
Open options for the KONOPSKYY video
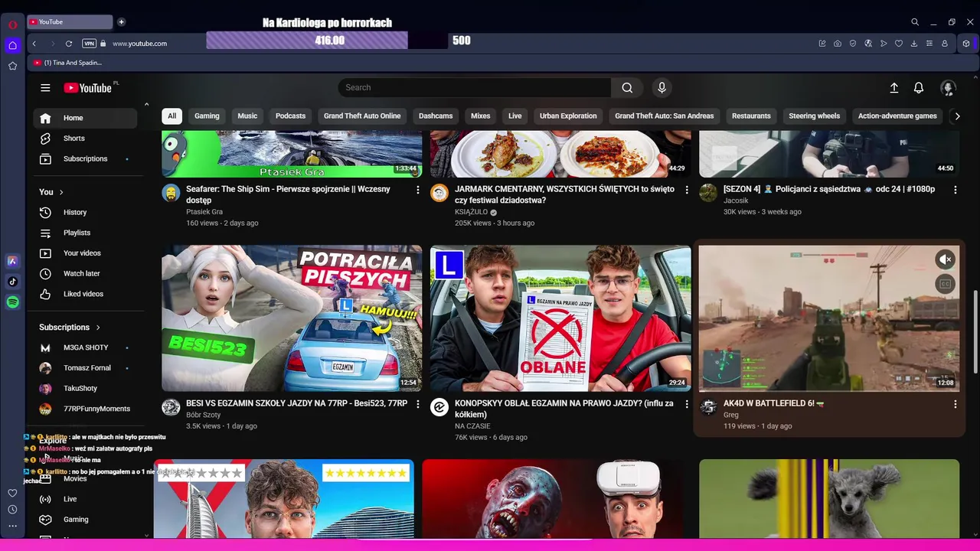[687, 404]
